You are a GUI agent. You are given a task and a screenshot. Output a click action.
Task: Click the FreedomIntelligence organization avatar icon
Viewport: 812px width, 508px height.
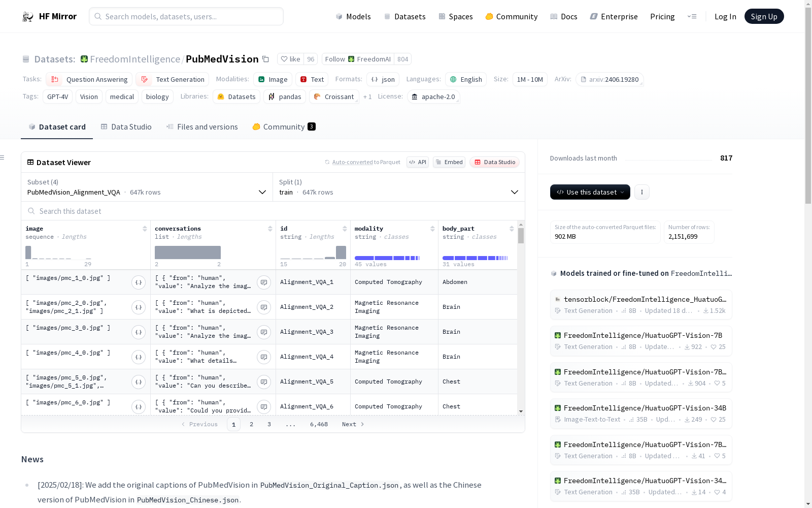tap(84, 59)
